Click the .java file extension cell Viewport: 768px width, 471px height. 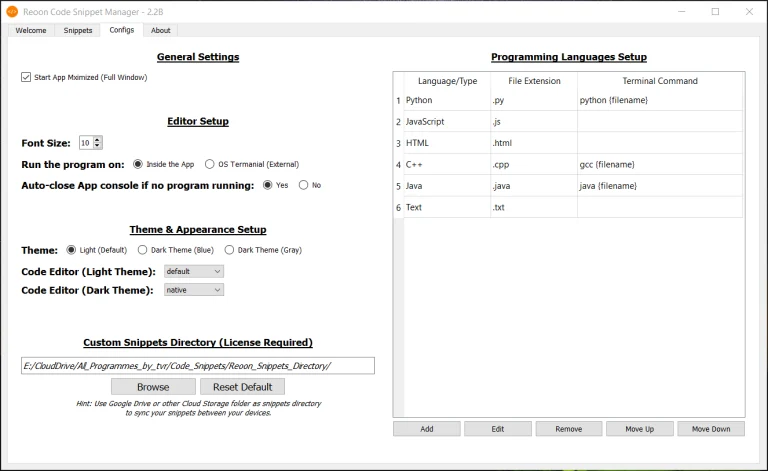[534, 186]
